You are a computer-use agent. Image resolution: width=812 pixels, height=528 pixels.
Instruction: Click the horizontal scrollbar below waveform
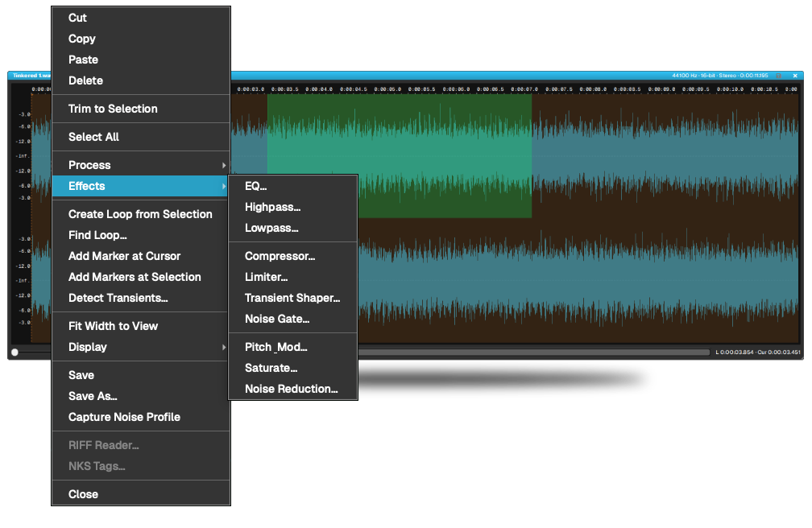click(533, 352)
